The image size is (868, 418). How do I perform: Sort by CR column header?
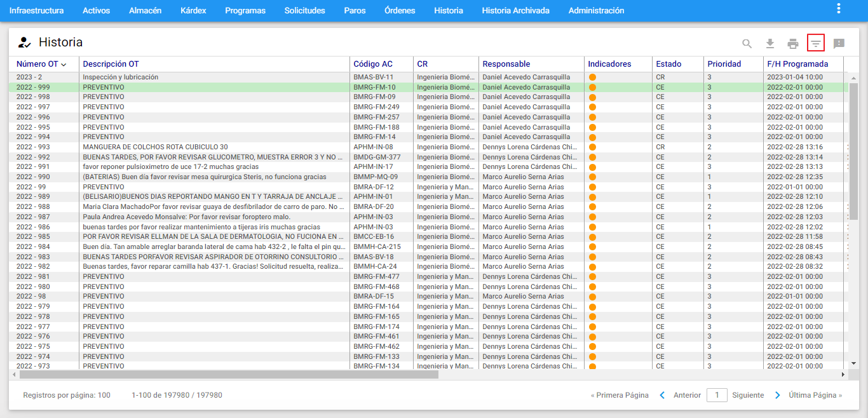point(422,64)
